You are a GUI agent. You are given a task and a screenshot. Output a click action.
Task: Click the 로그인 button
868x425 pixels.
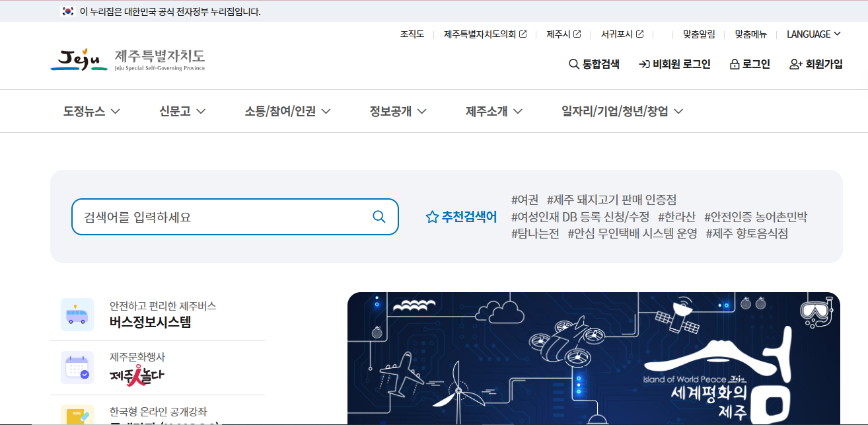[x=750, y=64]
